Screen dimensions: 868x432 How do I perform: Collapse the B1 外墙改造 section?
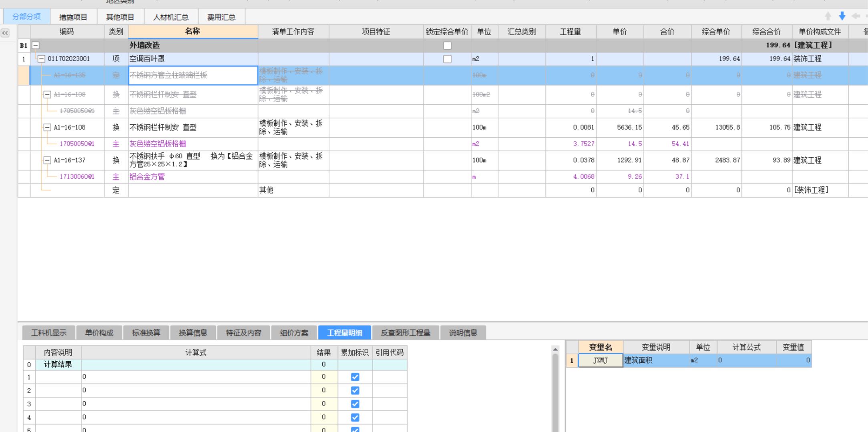point(36,46)
